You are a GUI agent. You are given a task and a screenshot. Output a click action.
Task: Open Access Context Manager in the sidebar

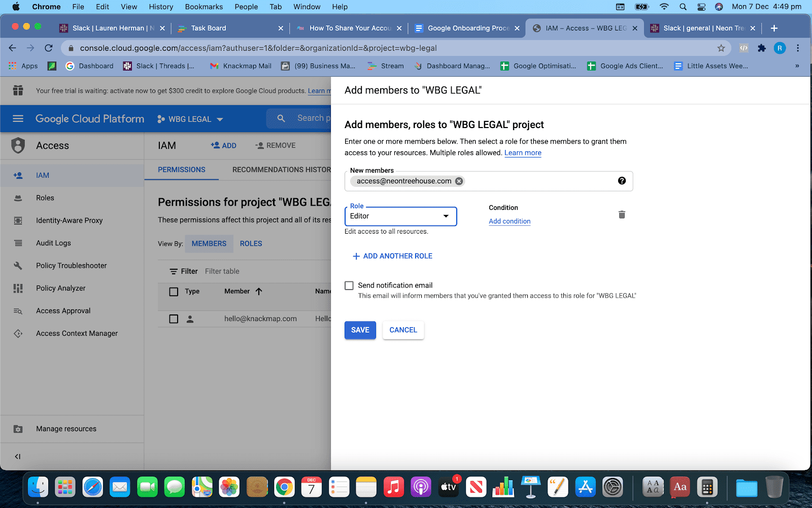(72, 333)
